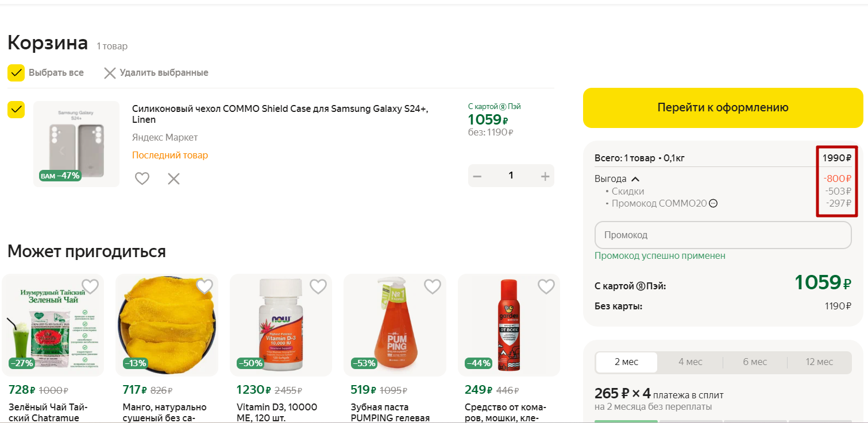The width and height of the screenshot is (868, 423).
Task: Select the '4 мес' split payment tab
Action: [x=690, y=362]
